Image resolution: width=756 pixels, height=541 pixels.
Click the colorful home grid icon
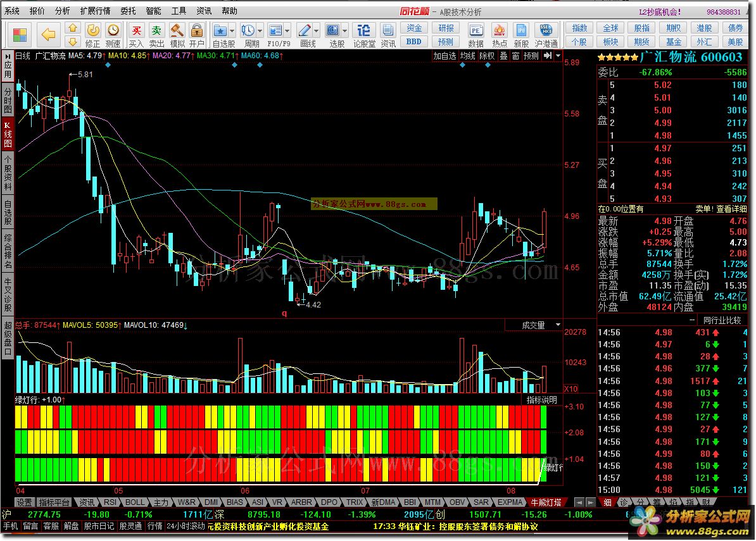pos(20,35)
